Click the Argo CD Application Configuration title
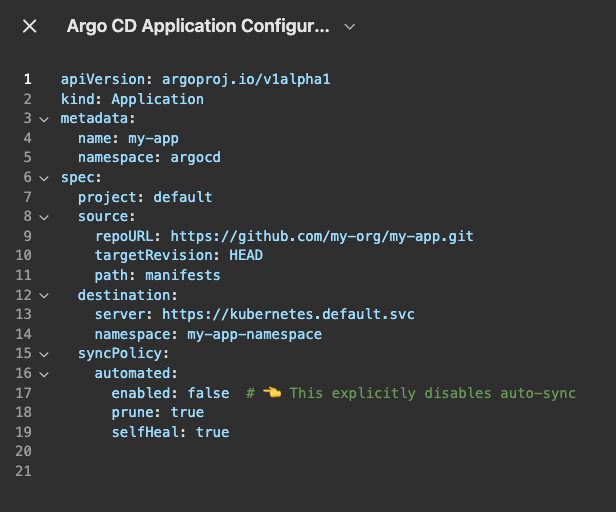616x512 pixels. tap(197, 27)
